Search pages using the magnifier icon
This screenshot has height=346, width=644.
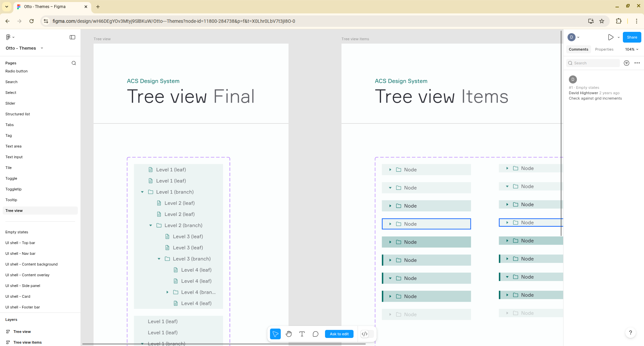point(74,63)
